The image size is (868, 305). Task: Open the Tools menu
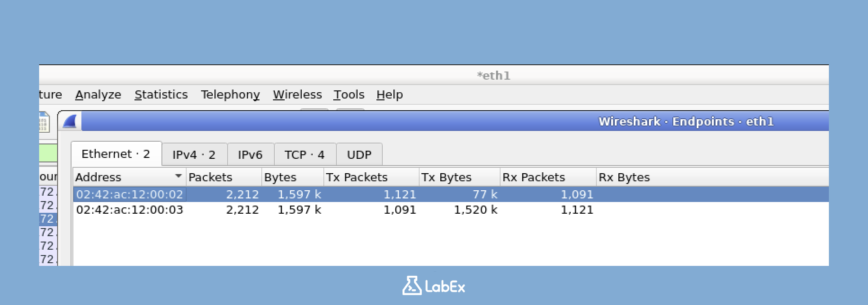[349, 94]
